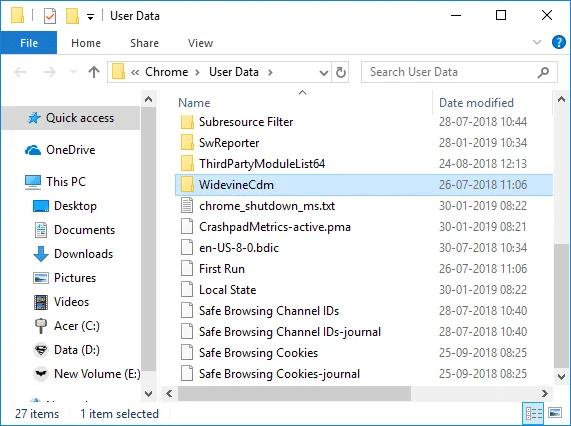Viewport: 571px width, 426px height.
Task: Click the Help question mark icon
Action: [x=559, y=42]
